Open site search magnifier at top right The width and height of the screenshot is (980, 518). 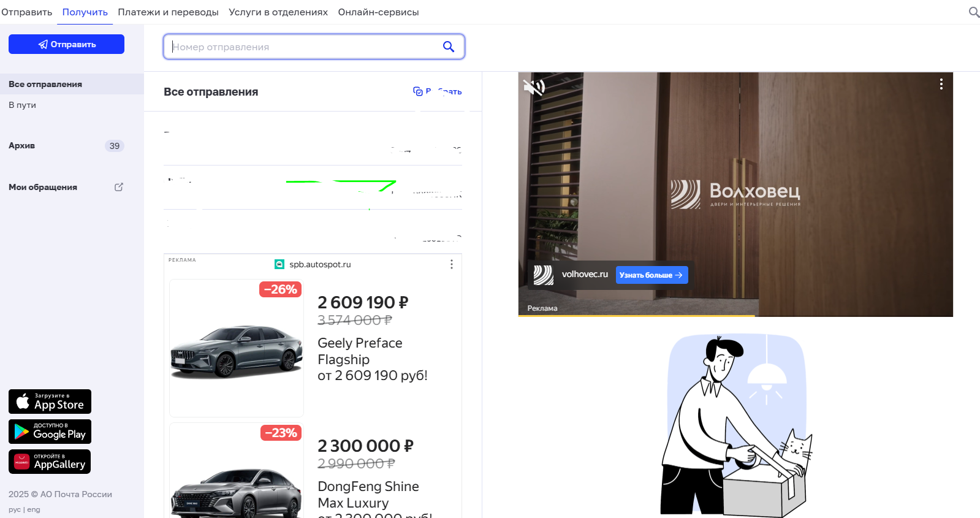[973, 12]
